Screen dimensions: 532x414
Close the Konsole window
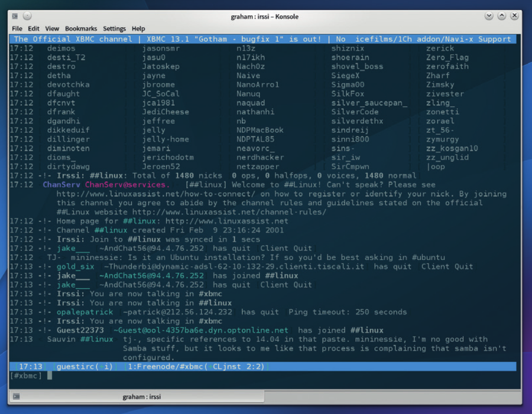(515, 16)
